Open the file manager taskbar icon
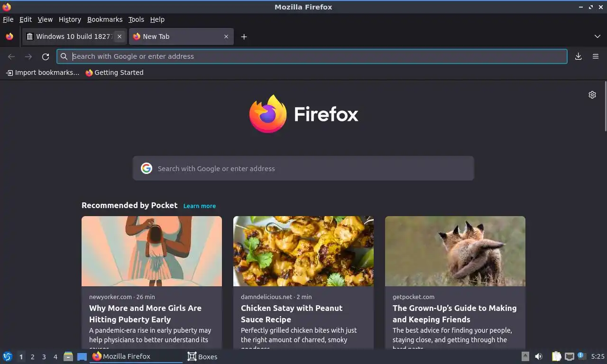Viewport: 607px width, 364px height. [68, 356]
